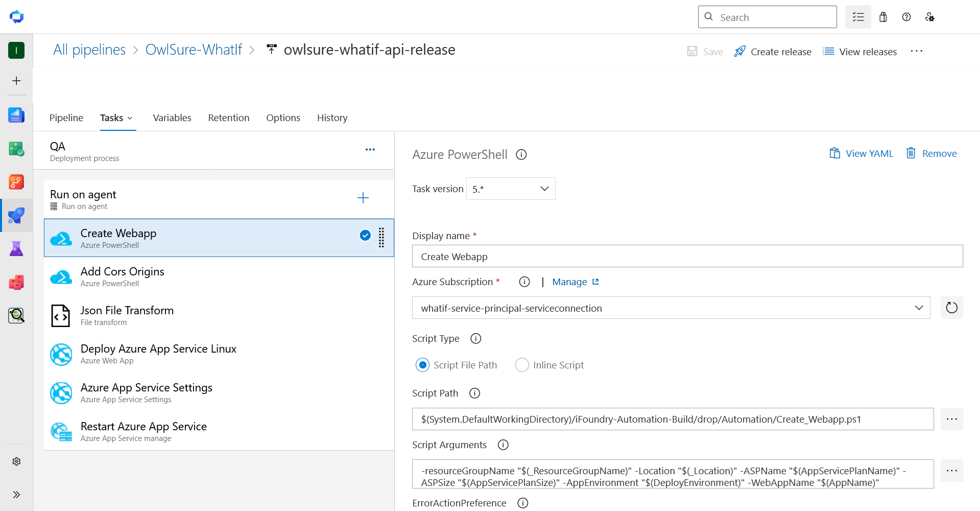Open project settings gear icon
Screen dimensions: 980x511
(x=16, y=461)
